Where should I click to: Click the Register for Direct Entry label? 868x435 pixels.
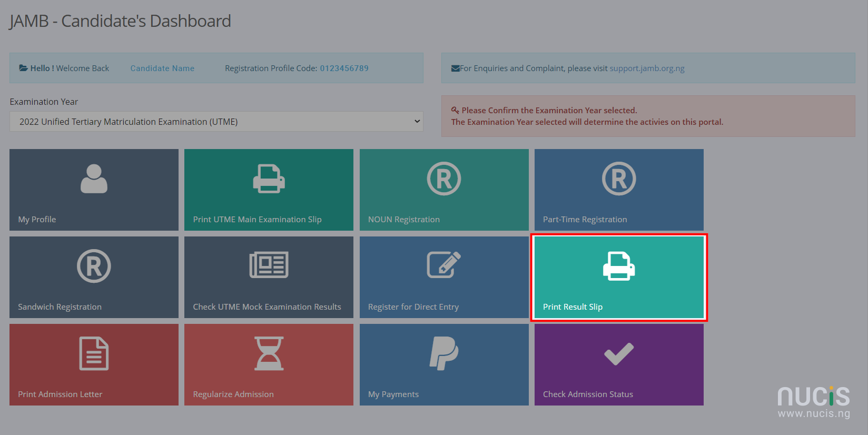(x=413, y=307)
